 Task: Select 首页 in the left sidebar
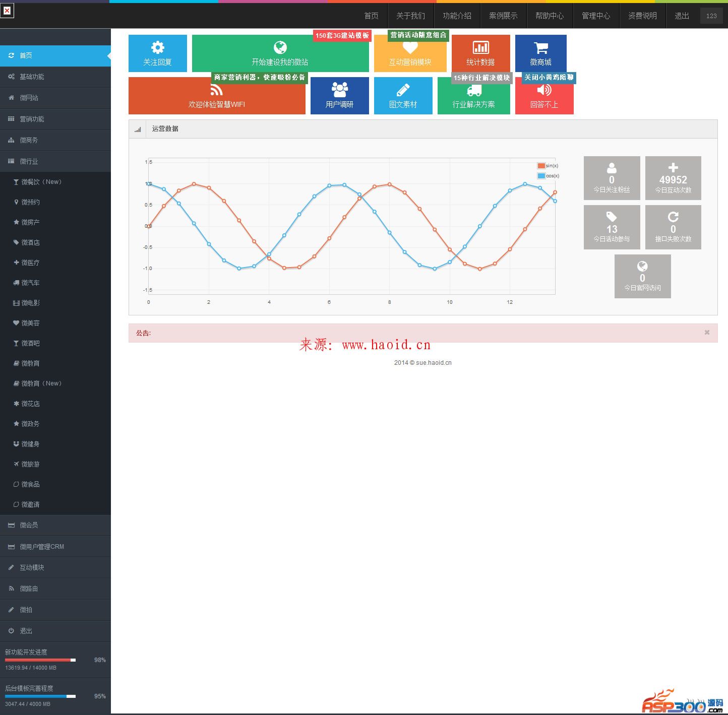coord(55,55)
